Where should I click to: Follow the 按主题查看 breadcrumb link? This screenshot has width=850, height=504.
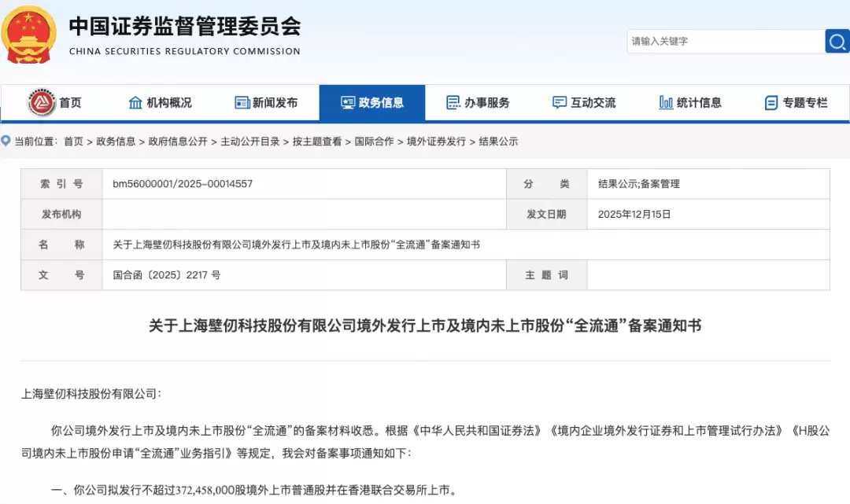coord(317,142)
